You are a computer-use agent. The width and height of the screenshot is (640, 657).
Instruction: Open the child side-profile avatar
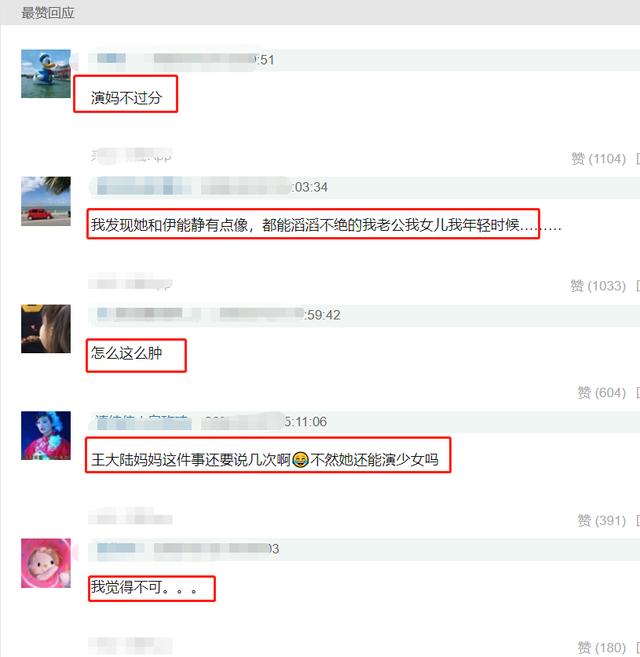point(46,328)
